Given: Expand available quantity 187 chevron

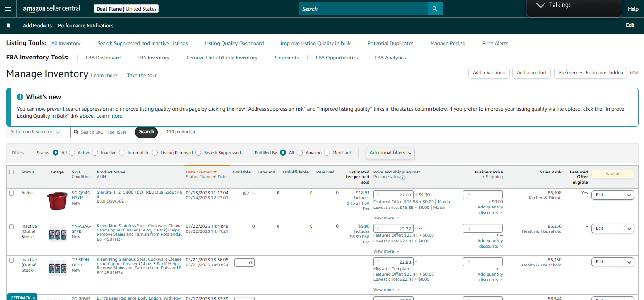Looking at the screenshot, I should click(254, 193).
